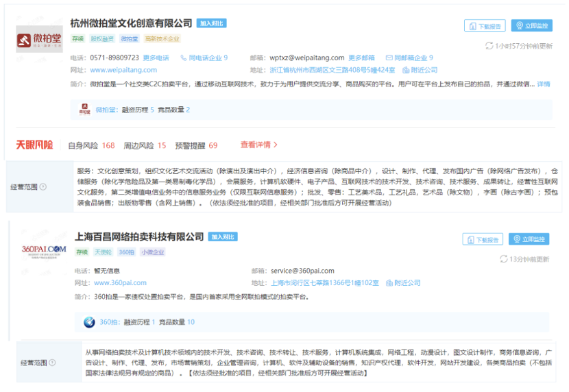Click refresh icon beside 1小时57分钟前更新
The height and width of the screenshot is (392, 569).
489,46
